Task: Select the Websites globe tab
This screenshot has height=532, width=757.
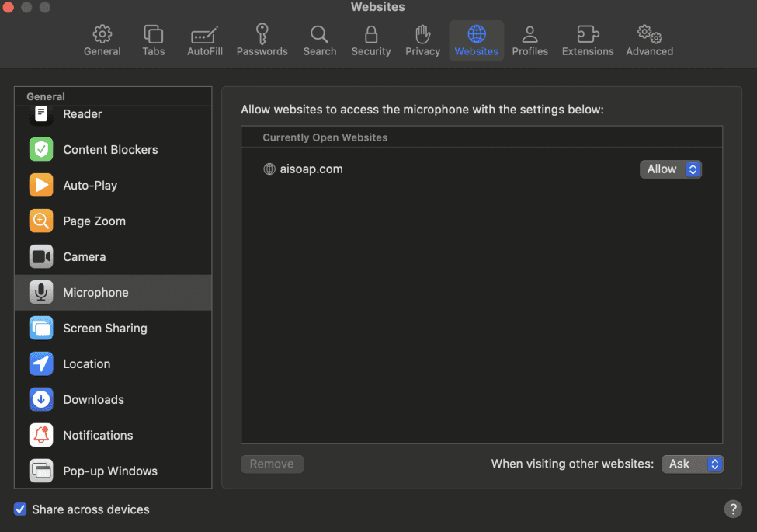Action: [x=476, y=40]
